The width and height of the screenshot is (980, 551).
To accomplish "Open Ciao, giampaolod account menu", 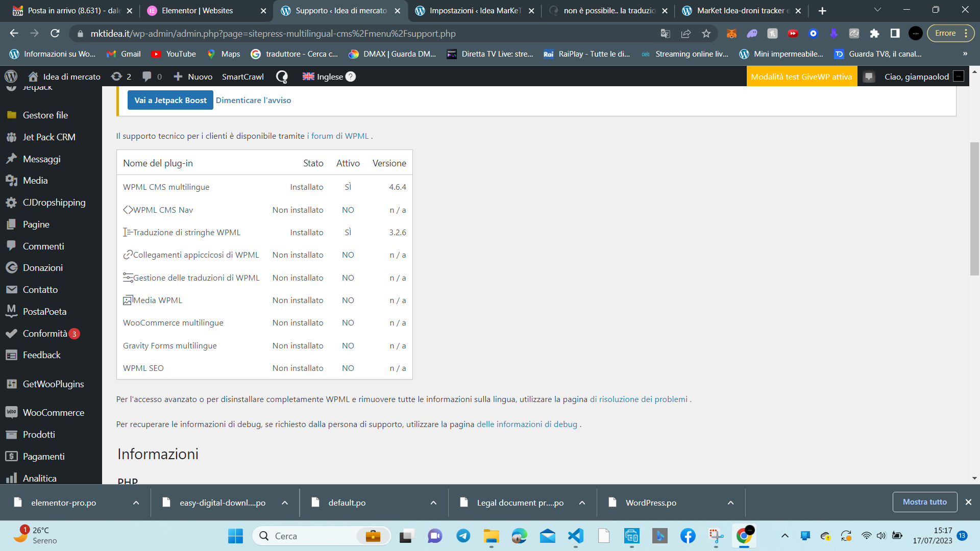I will tap(924, 77).
